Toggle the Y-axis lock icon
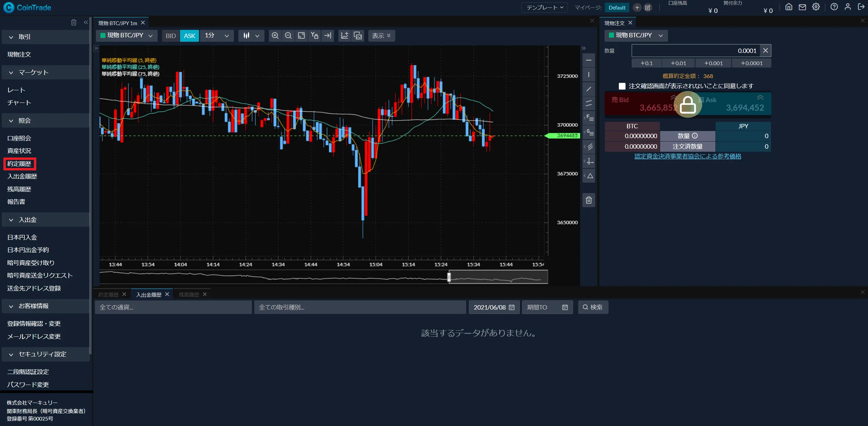 coord(314,36)
